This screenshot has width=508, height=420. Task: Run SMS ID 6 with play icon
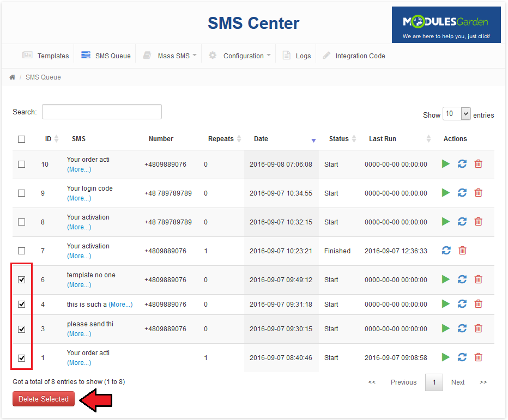pyautogui.click(x=445, y=279)
